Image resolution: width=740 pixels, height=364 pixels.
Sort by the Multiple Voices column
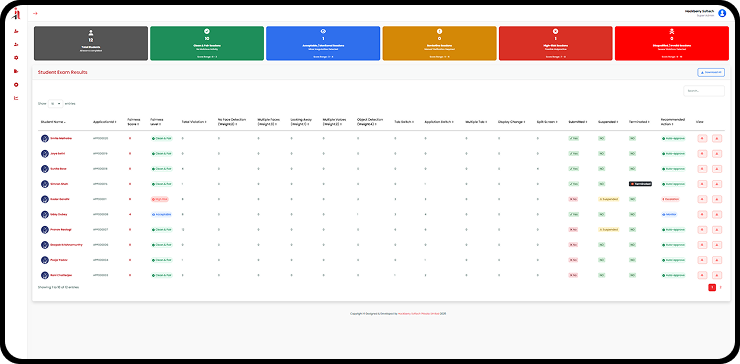click(334, 122)
